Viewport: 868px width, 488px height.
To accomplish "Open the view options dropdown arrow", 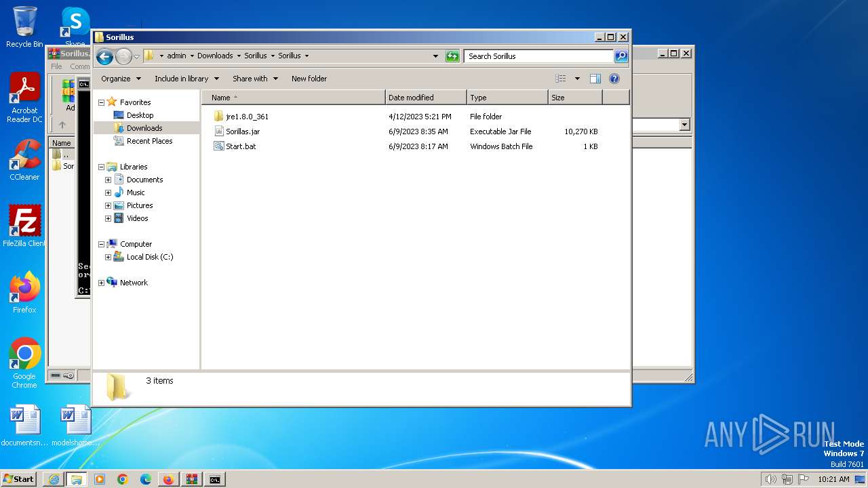I will (x=577, y=79).
